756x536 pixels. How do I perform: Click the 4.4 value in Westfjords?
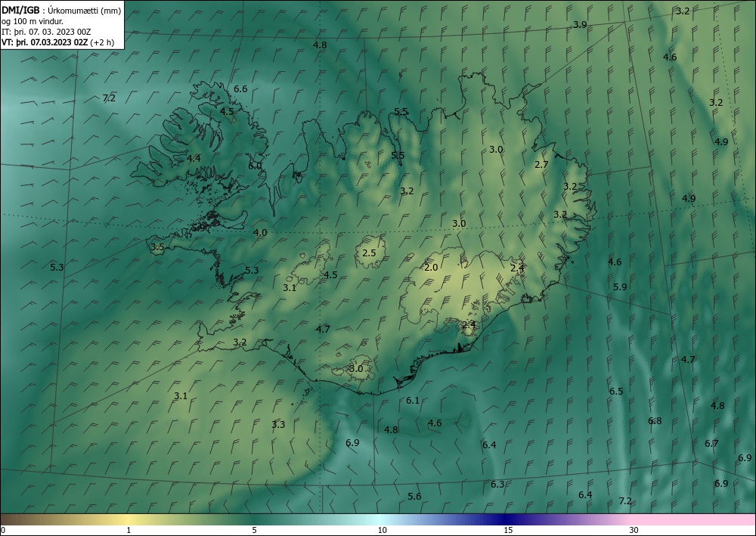tap(194, 158)
